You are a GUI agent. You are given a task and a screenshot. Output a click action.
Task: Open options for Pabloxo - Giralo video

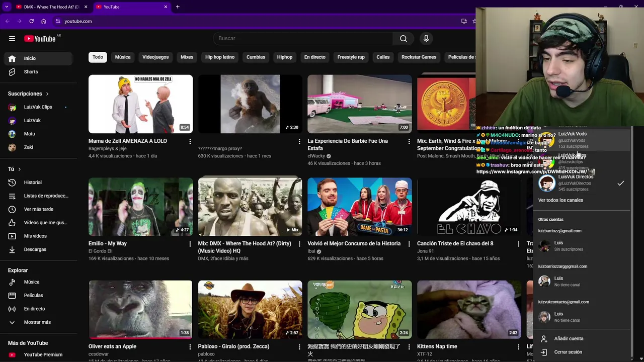tap(299, 347)
